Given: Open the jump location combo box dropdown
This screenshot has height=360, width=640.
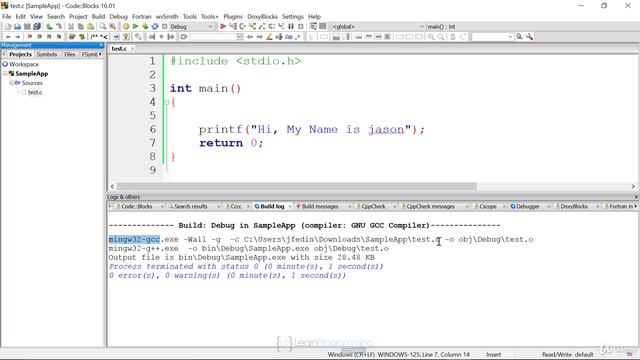Looking at the screenshot, I should (x=240, y=37).
